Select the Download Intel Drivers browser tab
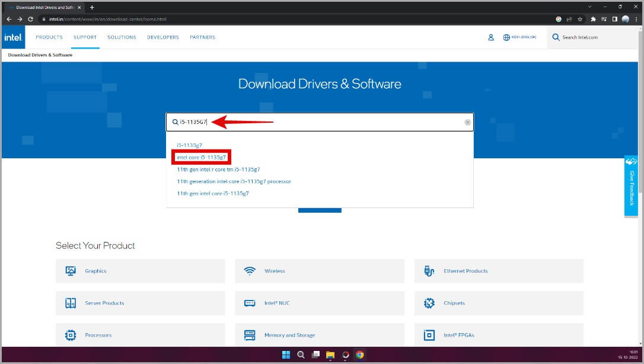The image size is (644, 364). pos(43,7)
